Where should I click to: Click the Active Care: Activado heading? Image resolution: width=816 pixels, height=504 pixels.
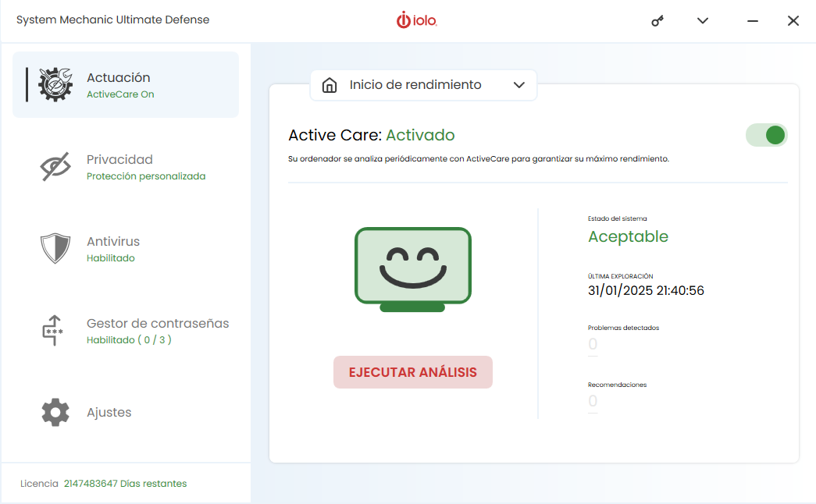[x=372, y=135]
